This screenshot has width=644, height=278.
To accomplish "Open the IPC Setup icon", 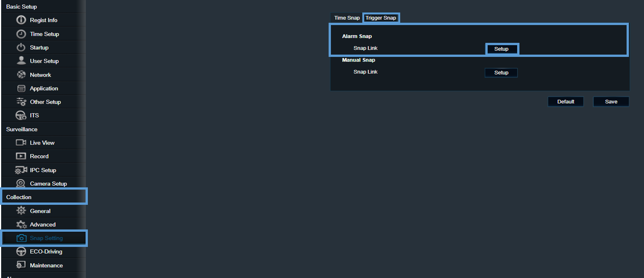I will [x=21, y=170].
